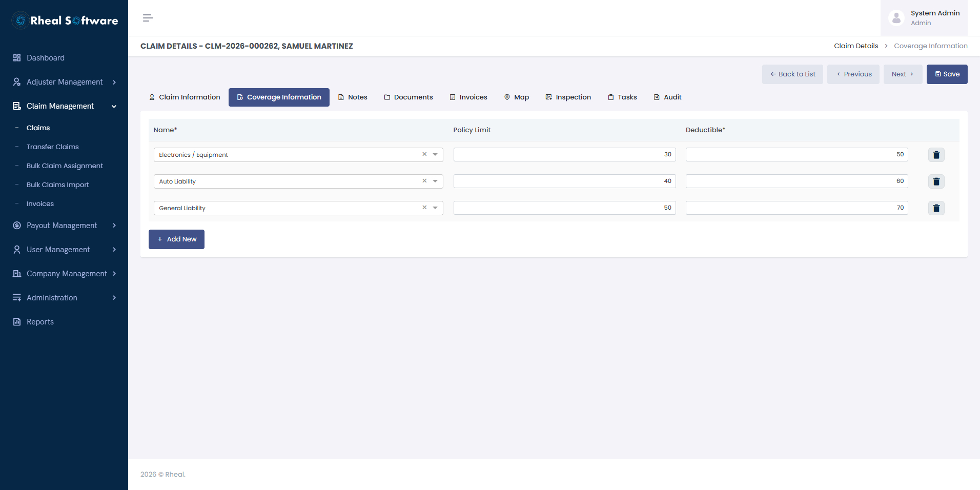Open the Electronics / Equipment dropdown arrow
Screen dimensions: 980x490
pos(435,155)
